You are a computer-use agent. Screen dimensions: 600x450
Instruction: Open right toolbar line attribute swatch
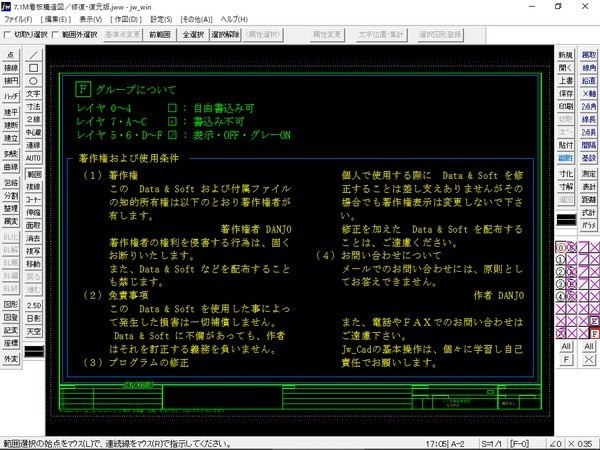pyautogui.click(x=566, y=220)
